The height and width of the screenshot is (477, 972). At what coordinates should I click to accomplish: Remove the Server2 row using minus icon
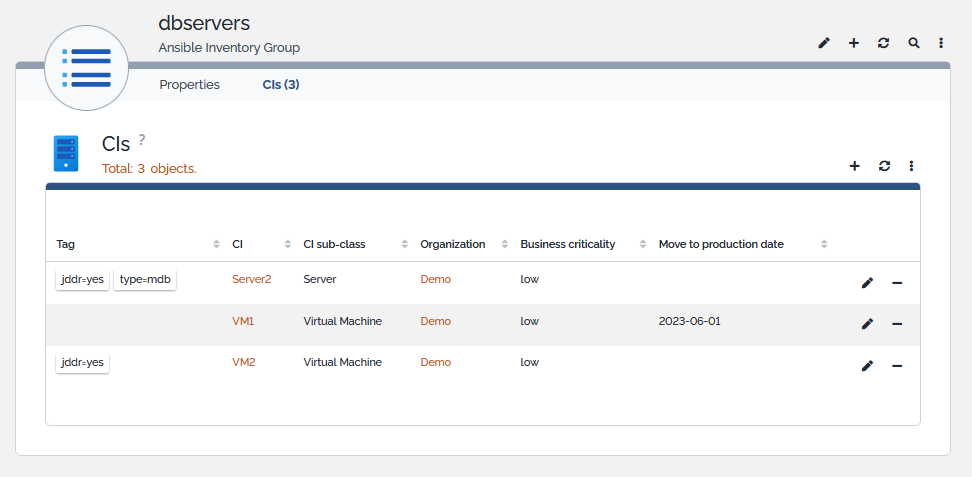[897, 283]
